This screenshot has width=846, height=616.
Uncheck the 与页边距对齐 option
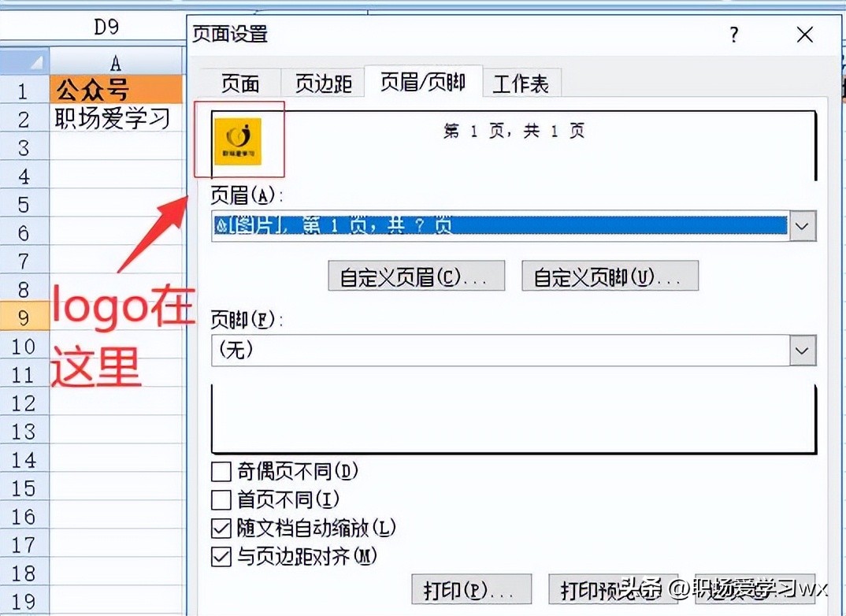pos(220,555)
